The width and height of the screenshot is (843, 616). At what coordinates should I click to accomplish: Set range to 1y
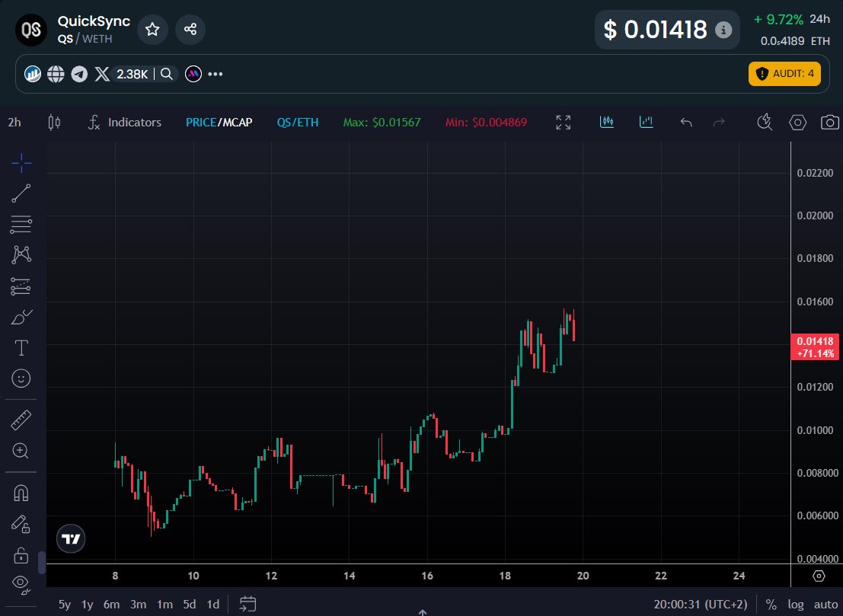tap(87, 604)
